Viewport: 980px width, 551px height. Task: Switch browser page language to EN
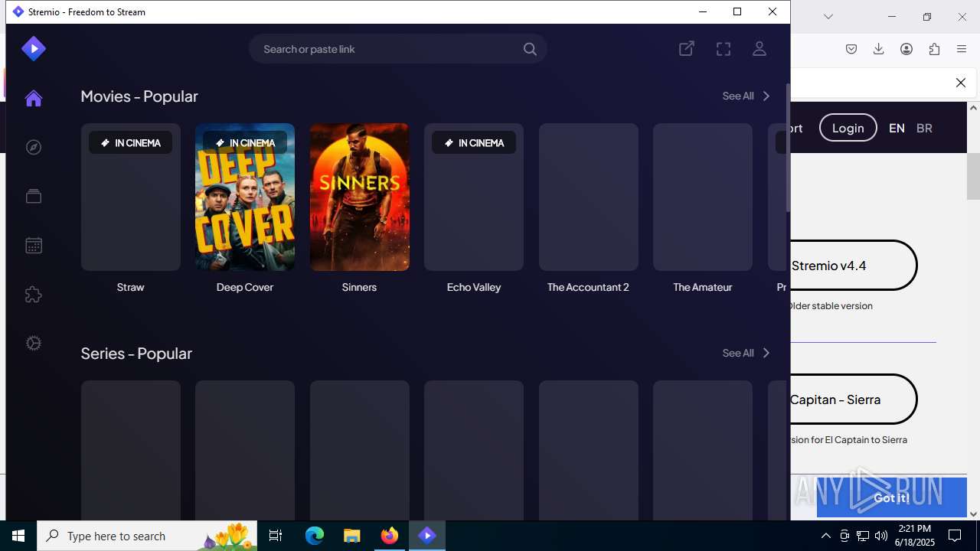coord(897,128)
